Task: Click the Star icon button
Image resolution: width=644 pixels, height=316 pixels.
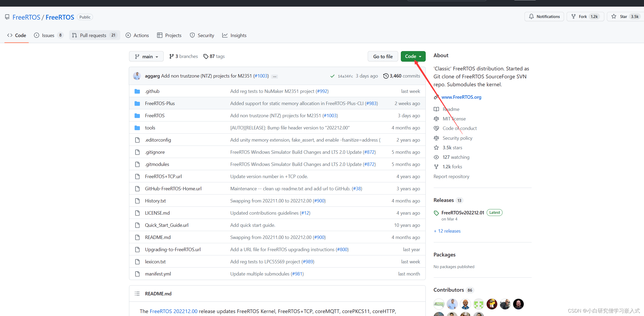Action: [614, 17]
